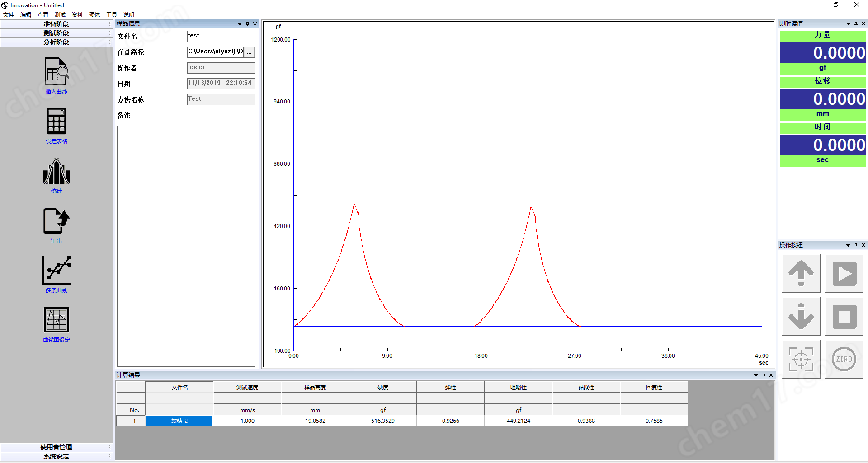Click the 插入曲线 insert curve icon
This screenshot has width=868, height=463.
click(x=57, y=72)
